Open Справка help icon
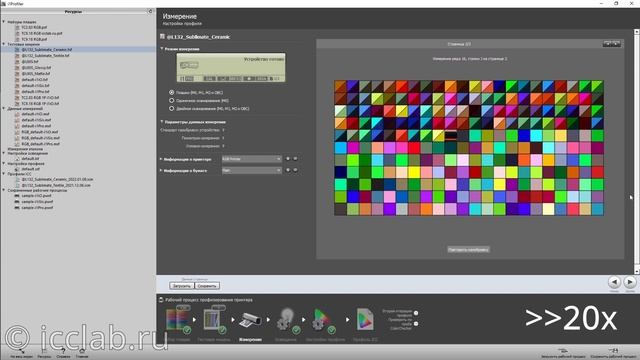640x360 pixels. [x=63, y=351]
